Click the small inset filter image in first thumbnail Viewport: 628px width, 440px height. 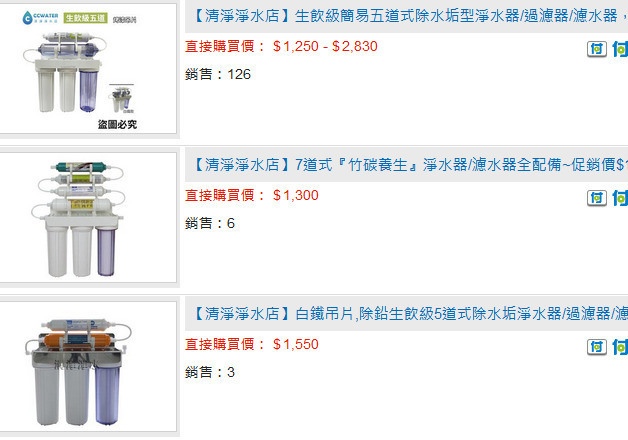(122, 99)
